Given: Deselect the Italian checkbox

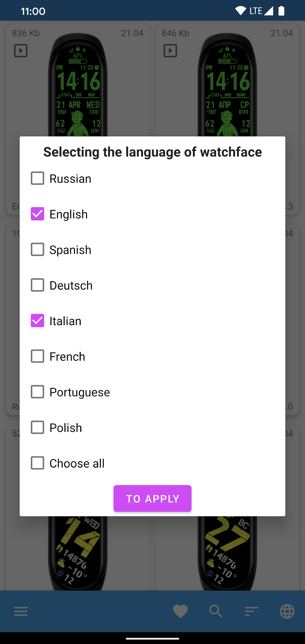Looking at the screenshot, I should coord(38,320).
